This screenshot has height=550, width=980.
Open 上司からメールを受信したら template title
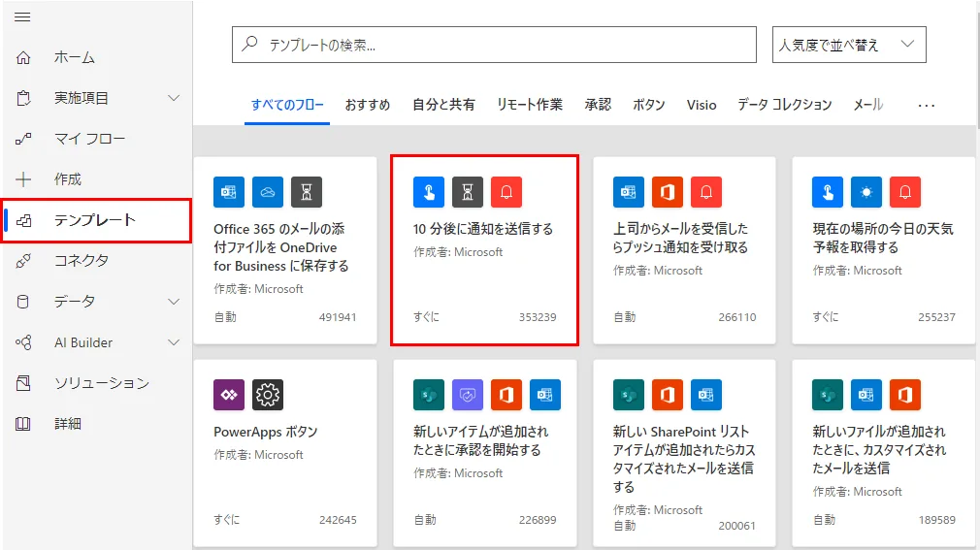(680, 238)
